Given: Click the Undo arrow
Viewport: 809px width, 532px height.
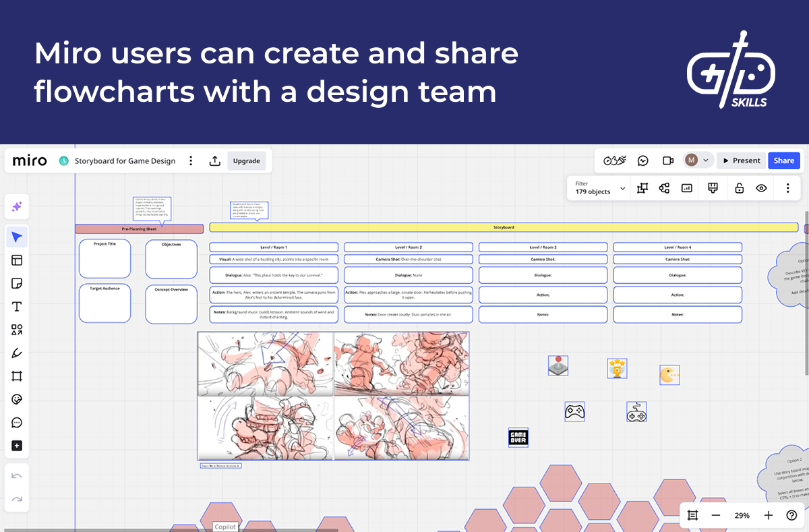Looking at the screenshot, I should [x=17, y=476].
